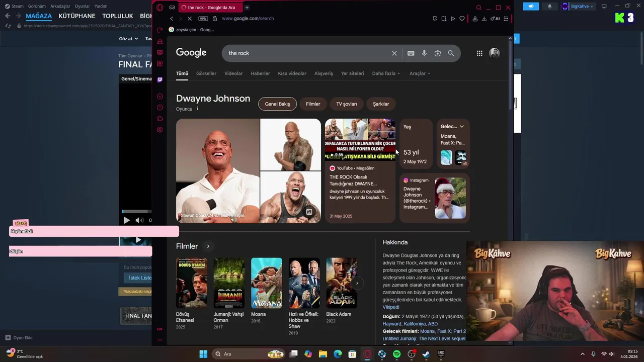Image resolution: width=644 pixels, height=362 pixels.
Task: Open KÜTÜPHANE tab in Steam window
Action: point(77,16)
